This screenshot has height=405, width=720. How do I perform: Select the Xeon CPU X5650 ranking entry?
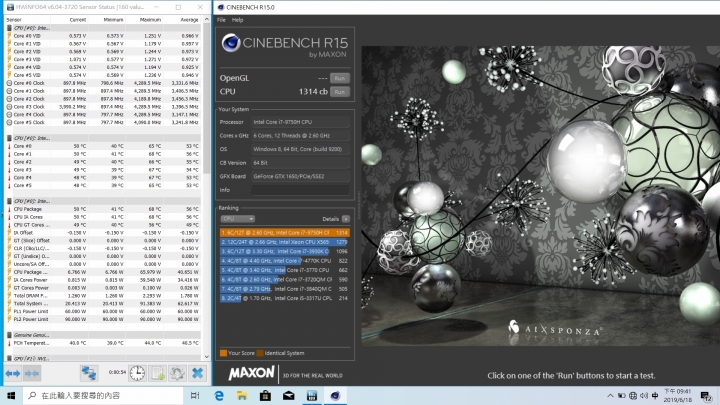tap(285, 240)
